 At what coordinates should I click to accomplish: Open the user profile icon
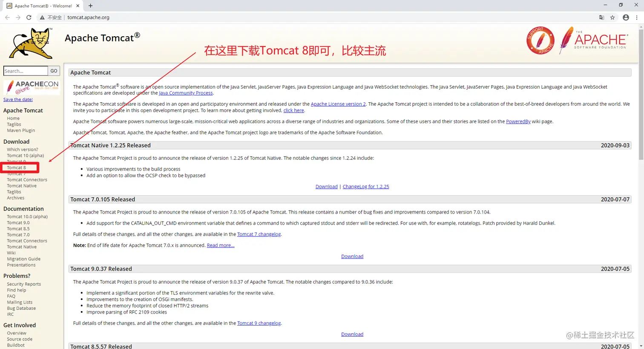(626, 17)
